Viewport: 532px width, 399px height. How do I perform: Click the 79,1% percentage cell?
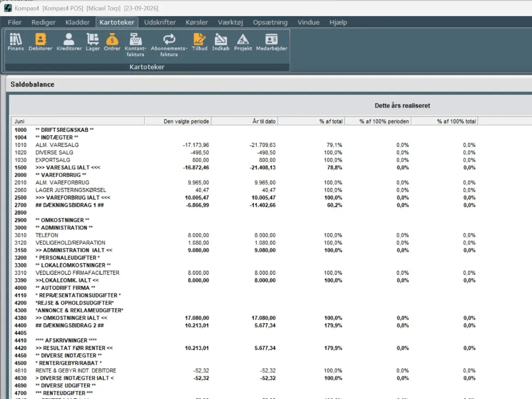(334, 145)
